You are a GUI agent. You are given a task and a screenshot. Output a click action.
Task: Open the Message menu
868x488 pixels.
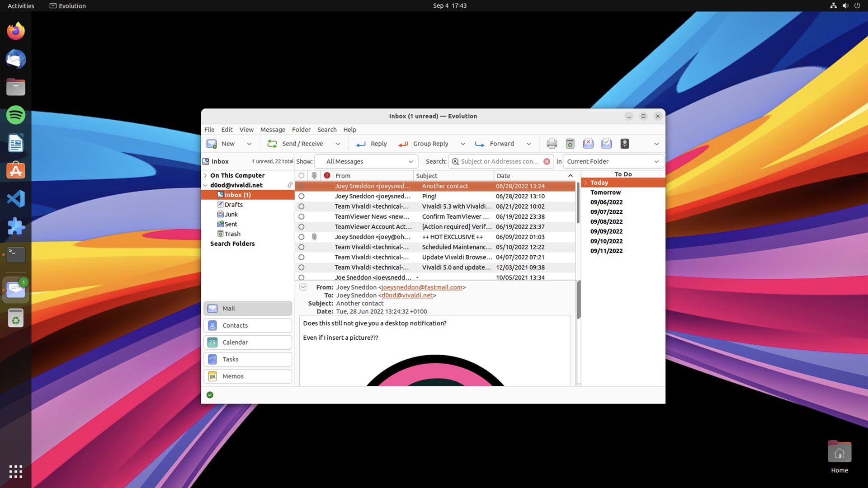(273, 130)
